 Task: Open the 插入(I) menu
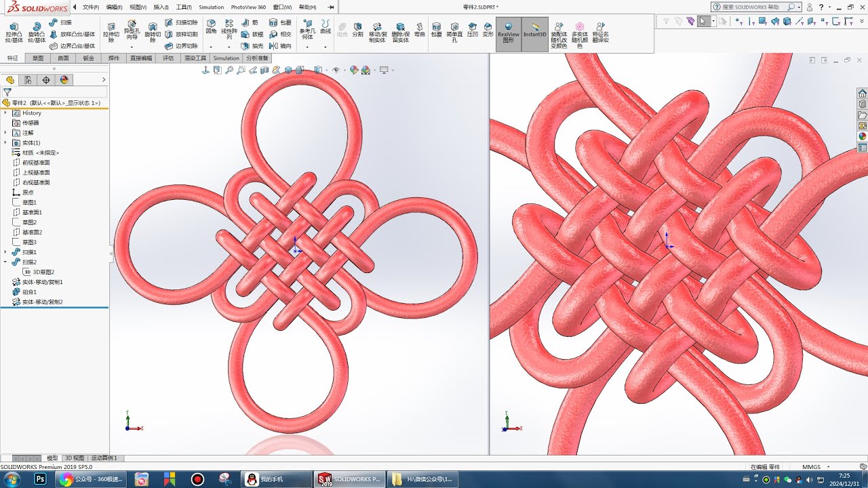(x=161, y=7)
